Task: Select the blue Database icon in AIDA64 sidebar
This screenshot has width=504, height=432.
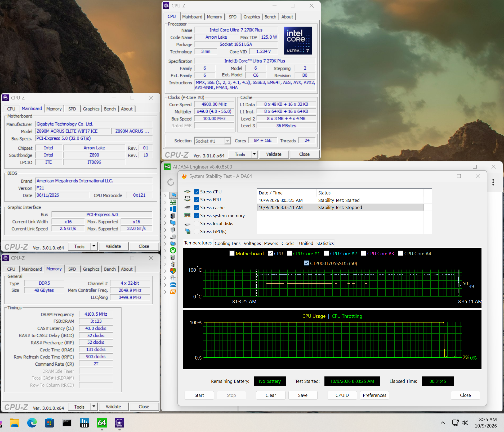Action: [173, 285]
